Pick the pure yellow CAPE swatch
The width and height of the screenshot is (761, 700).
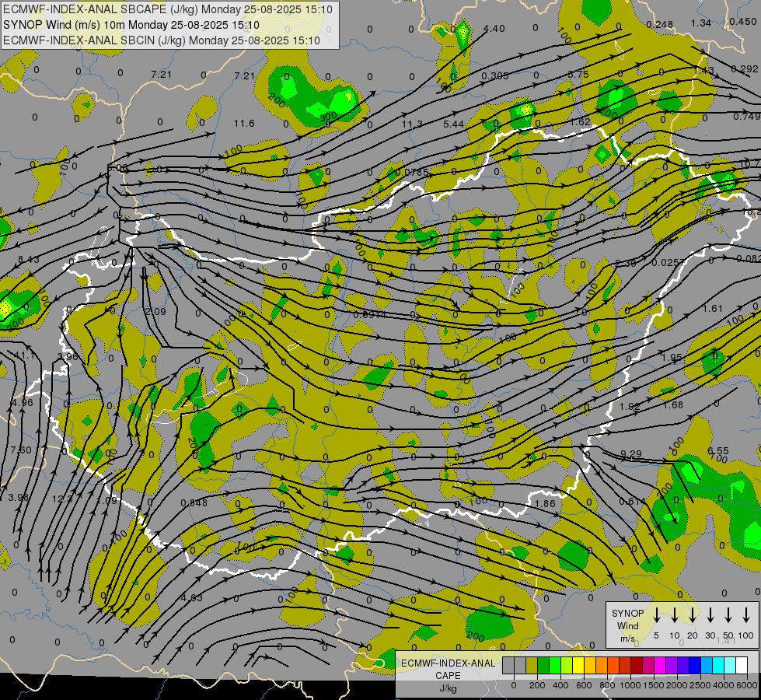pyautogui.click(x=578, y=665)
